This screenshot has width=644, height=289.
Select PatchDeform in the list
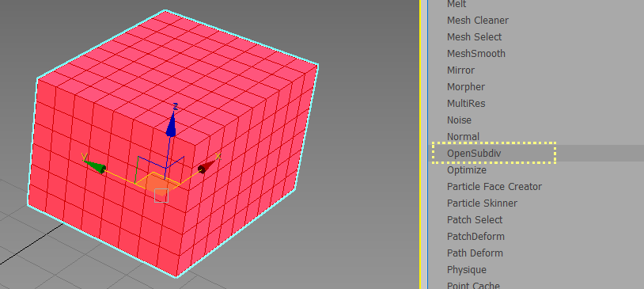coord(536,237)
